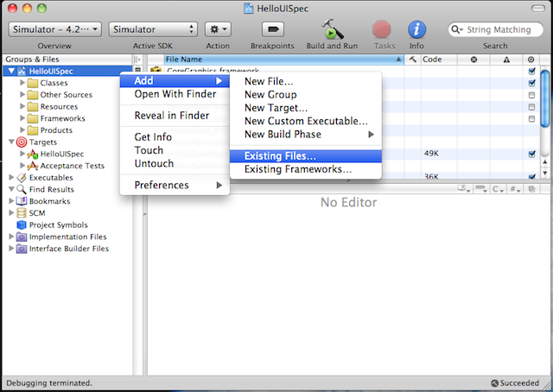Click the String Matching search field
Viewport: 553px width, 392px height.
(496, 29)
